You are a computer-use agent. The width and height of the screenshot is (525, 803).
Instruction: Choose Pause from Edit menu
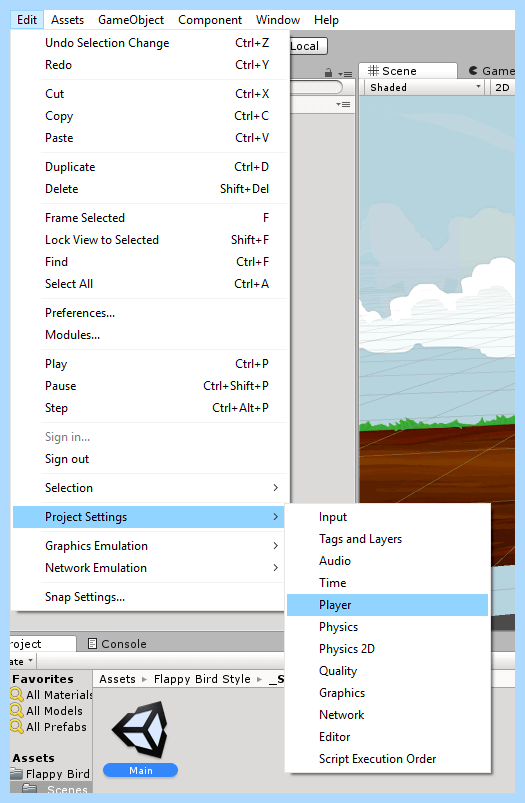[151, 386]
